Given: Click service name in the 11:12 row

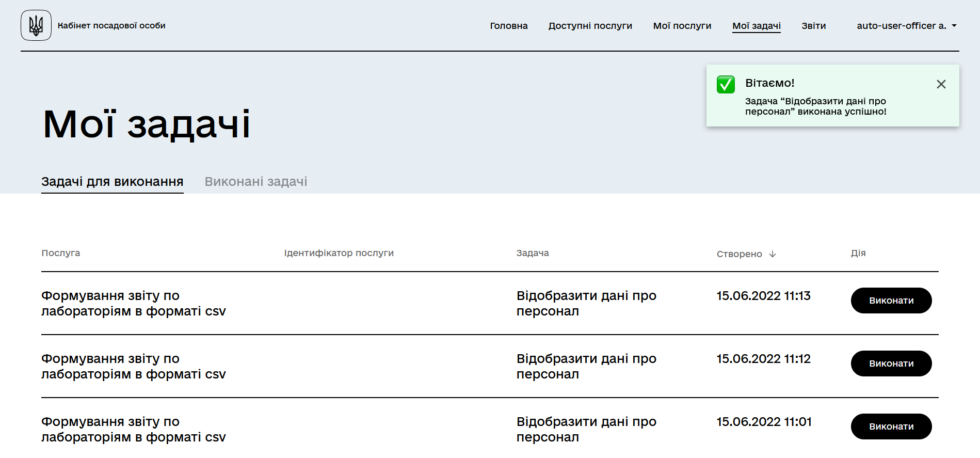Looking at the screenshot, I should pos(134,367).
